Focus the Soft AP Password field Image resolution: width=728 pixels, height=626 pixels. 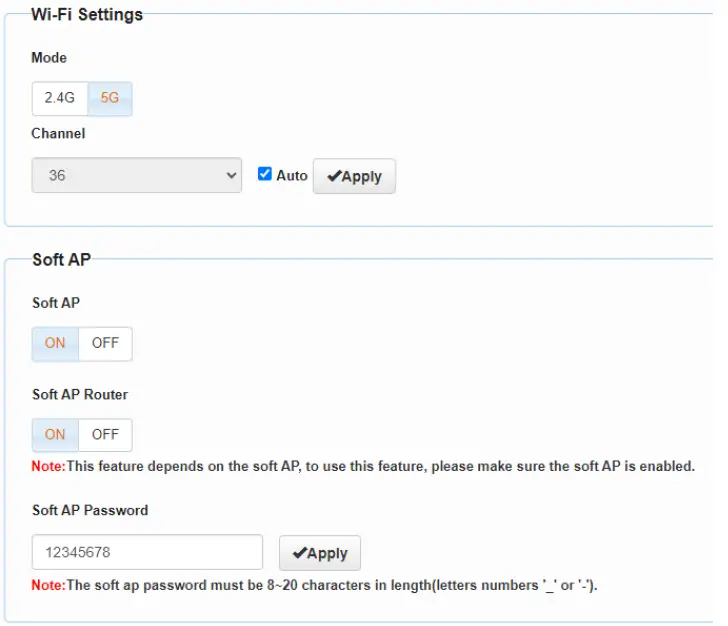[x=147, y=553]
